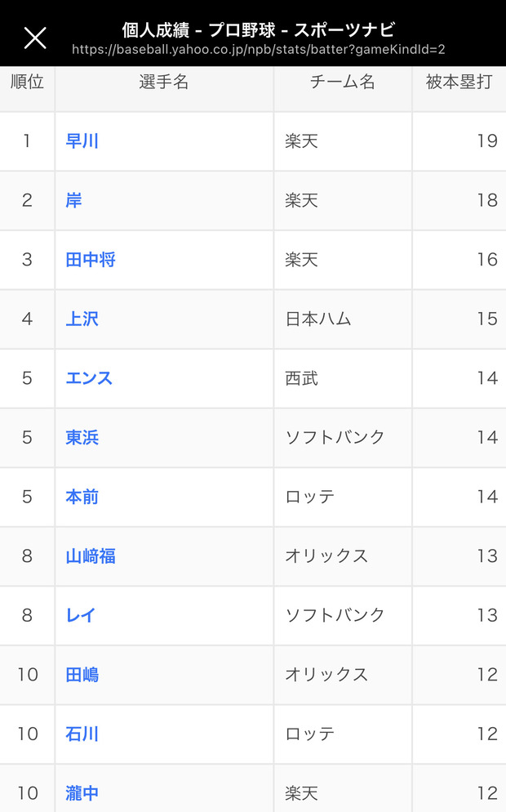Open player link 田嶋
Screen dimensions: 506x812
point(82,675)
